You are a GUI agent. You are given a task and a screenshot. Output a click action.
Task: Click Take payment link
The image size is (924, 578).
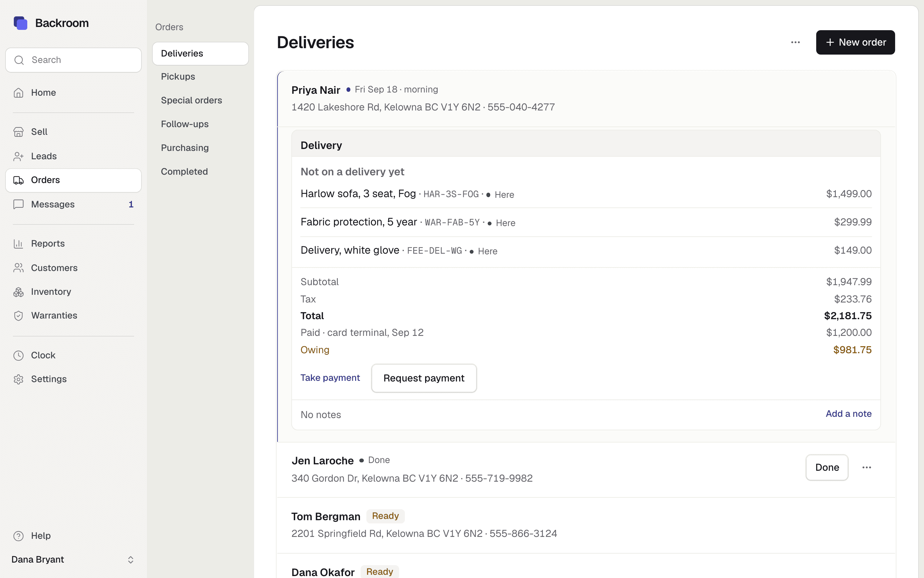tap(330, 378)
